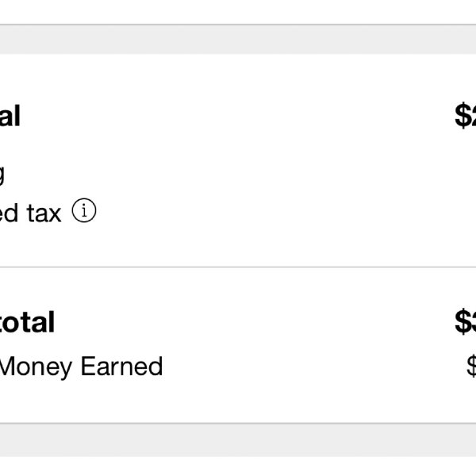Click the cut-off shipping label letter g
Screen dimensions: 476x476
pyautogui.click(x=2, y=175)
